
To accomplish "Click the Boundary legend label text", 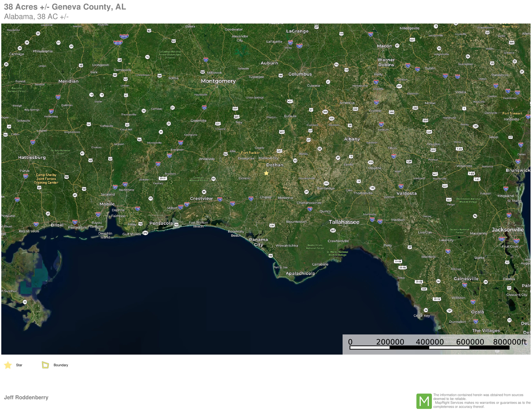I will pos(61,365).
